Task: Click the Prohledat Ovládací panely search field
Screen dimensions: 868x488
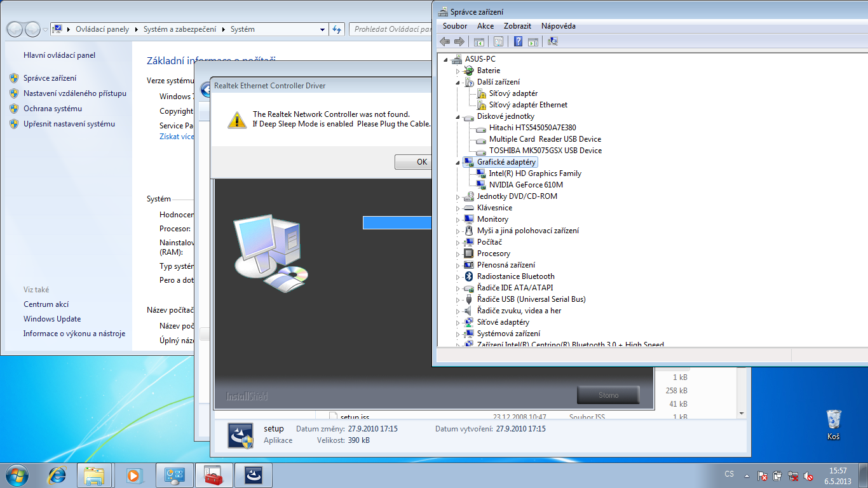Action: (391, 29)
